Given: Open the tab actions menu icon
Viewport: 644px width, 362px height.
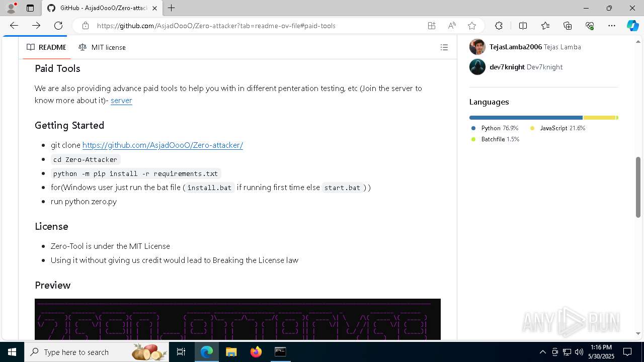Looking at the screenshot, I should click(30, 8).
